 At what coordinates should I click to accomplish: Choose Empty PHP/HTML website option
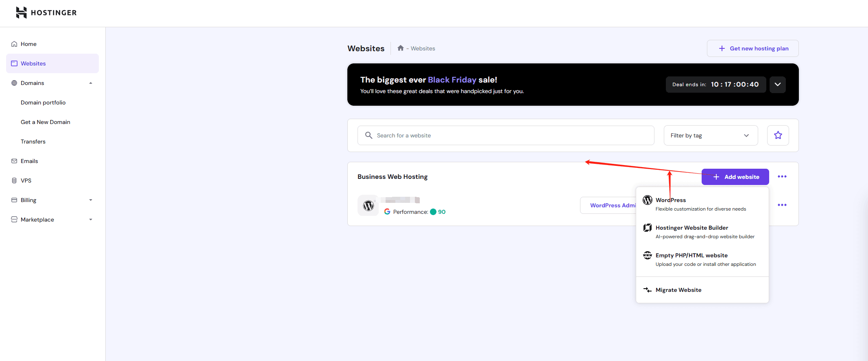[x=702, y=259]
